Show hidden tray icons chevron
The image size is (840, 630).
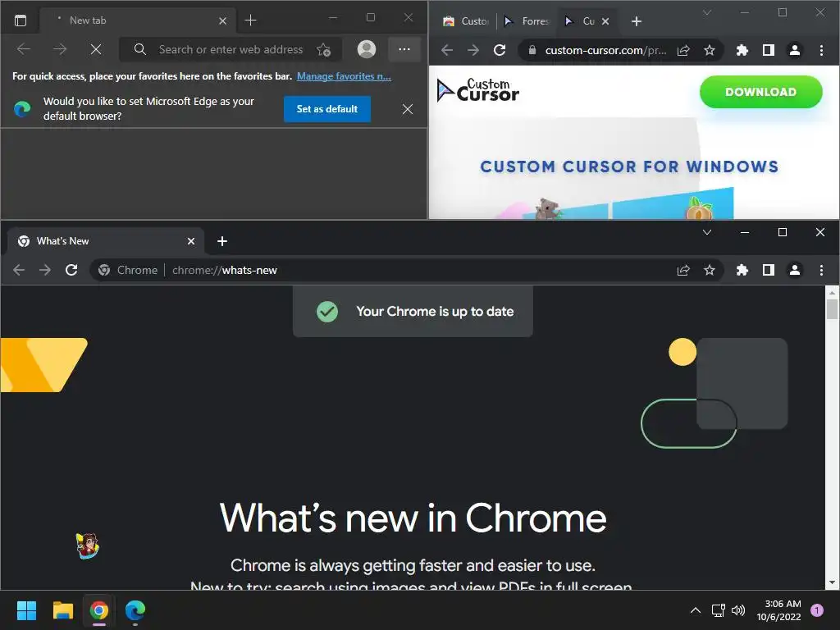[x=696, y=610]
